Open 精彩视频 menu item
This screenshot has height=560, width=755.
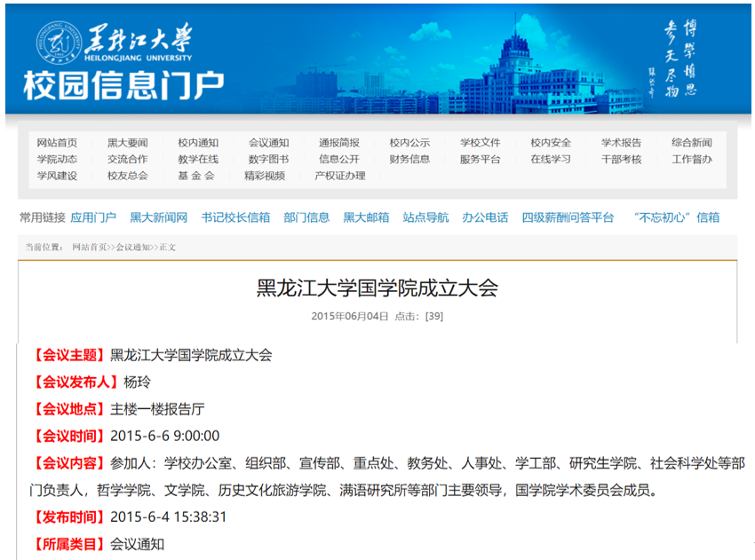point(265,176)
